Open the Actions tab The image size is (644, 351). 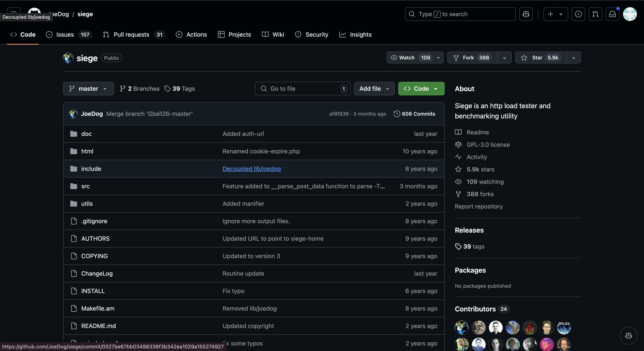[x=191, y=35]
